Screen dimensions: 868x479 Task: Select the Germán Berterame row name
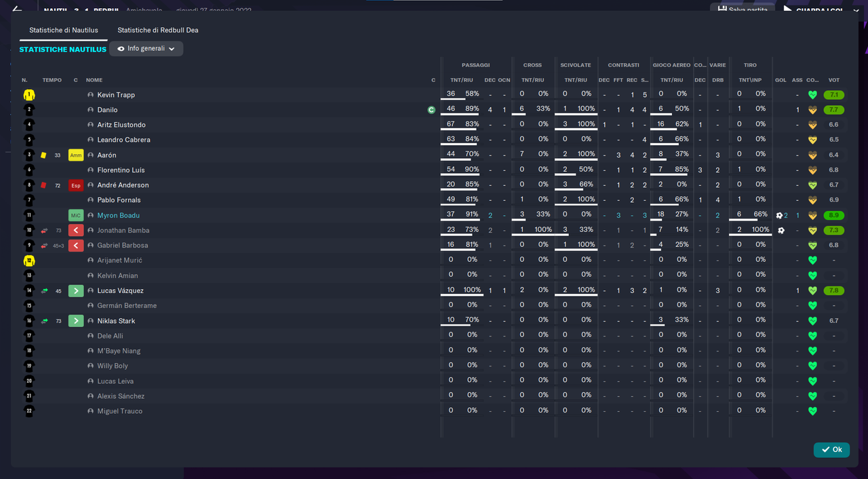127,306
